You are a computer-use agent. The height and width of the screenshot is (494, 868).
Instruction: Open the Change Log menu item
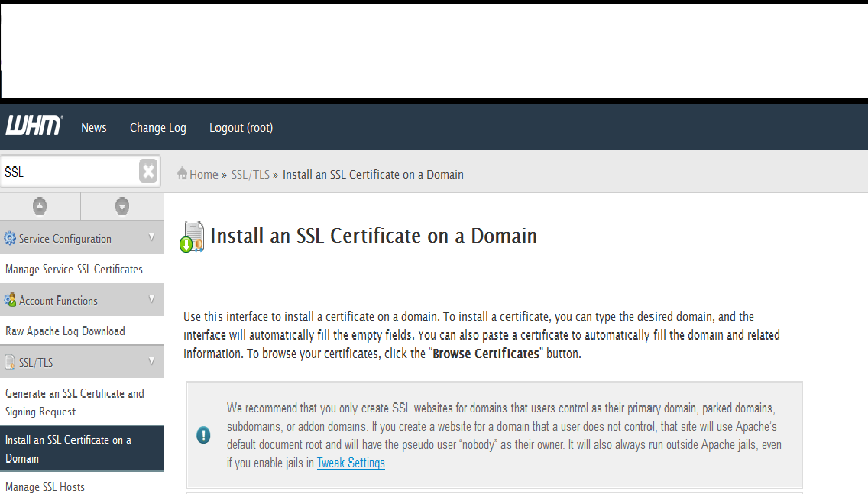(157, 128)
